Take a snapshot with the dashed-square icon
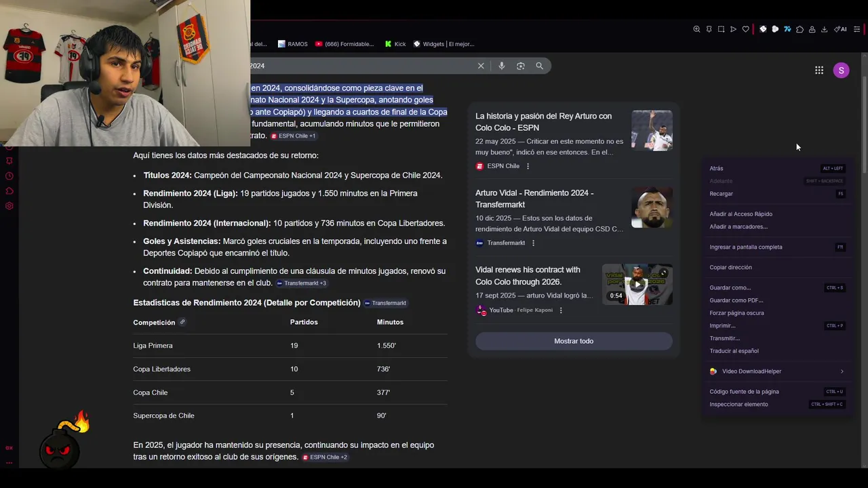The height and width of the screenshot is (488, 868). pos(721,29)
